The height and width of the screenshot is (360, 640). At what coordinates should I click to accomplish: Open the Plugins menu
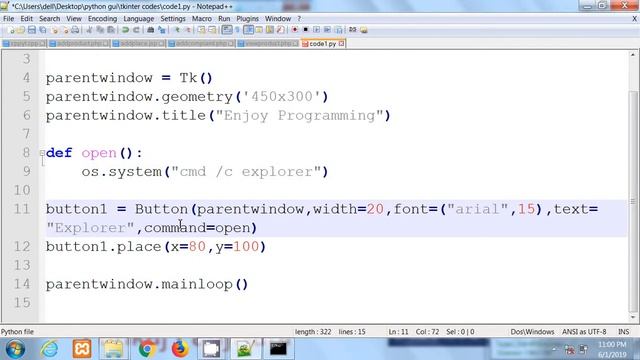click(247, 19)
